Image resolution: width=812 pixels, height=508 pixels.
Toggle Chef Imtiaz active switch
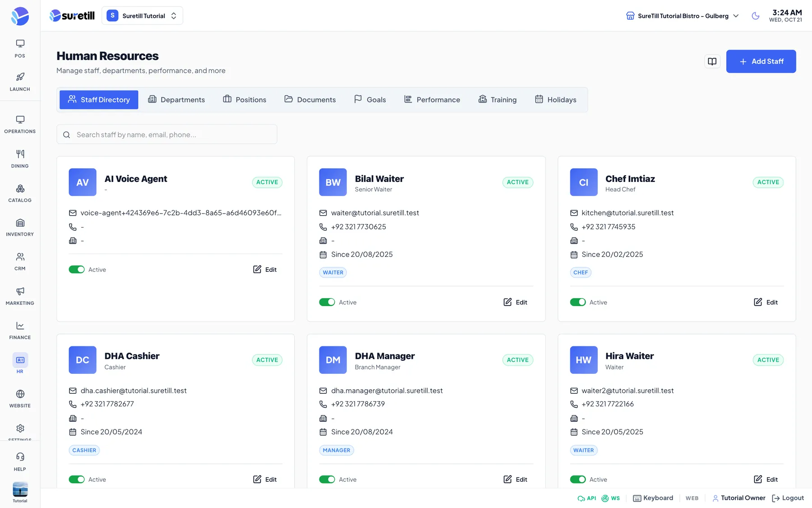pos(578,302)
